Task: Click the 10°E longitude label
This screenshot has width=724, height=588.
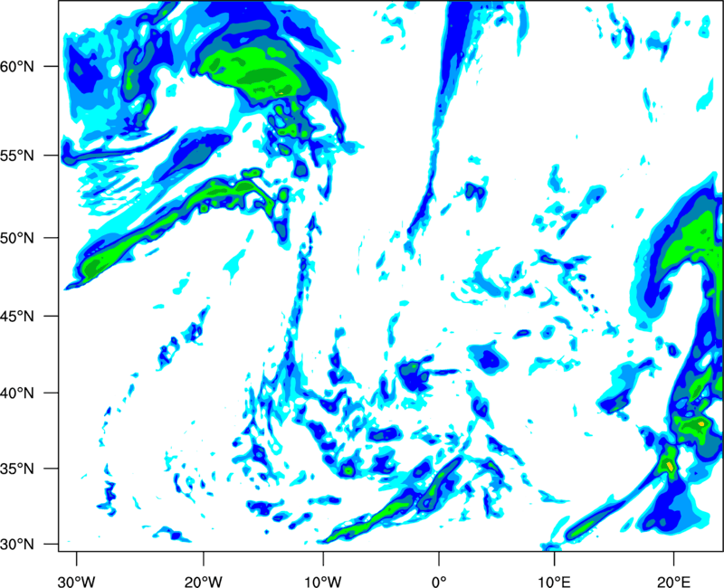Action: coord(554,582)
